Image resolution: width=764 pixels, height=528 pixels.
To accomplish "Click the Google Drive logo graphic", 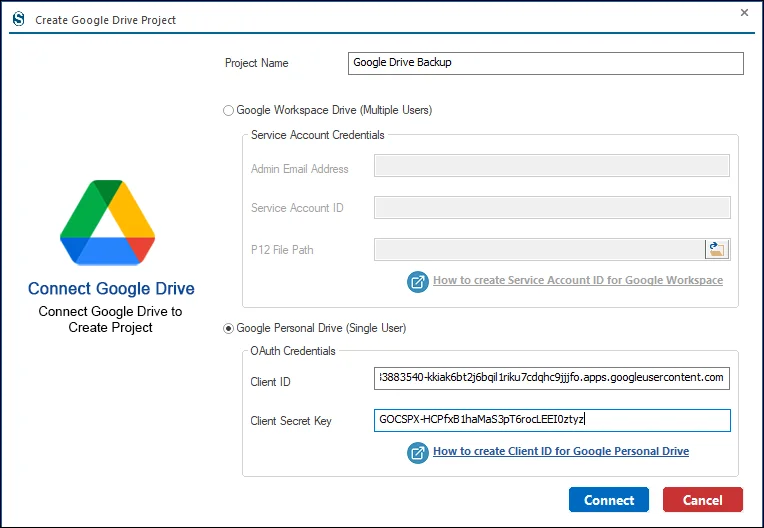I will [108, 223].
